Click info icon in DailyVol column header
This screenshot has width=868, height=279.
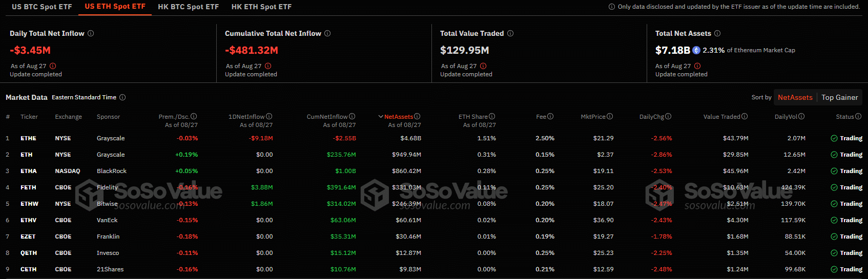(x=801, y=116)
